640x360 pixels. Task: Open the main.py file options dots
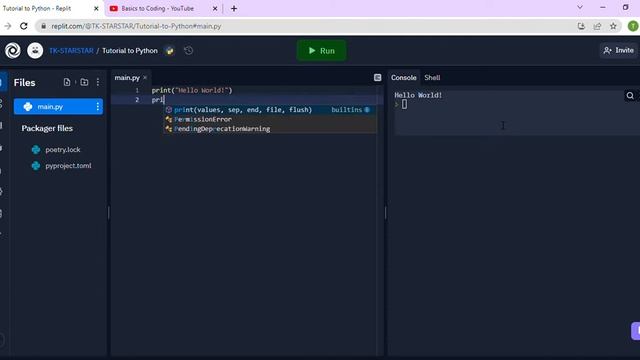pos(98,107)
